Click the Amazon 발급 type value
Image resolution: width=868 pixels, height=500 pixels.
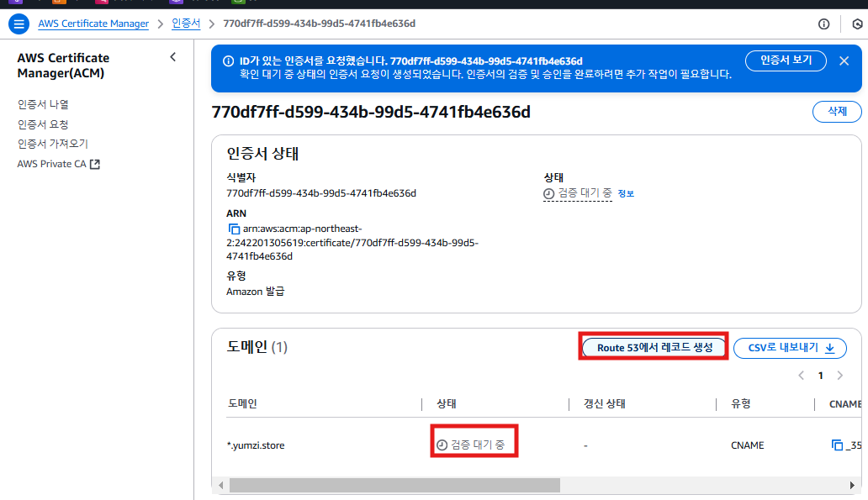pyautogui.click(x=255, y=291)
